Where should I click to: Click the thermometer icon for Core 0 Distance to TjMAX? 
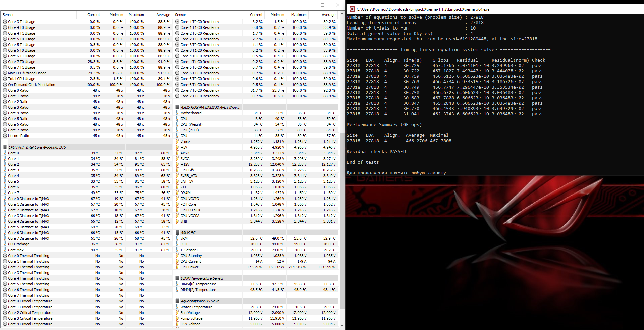[x=5, y=199]
